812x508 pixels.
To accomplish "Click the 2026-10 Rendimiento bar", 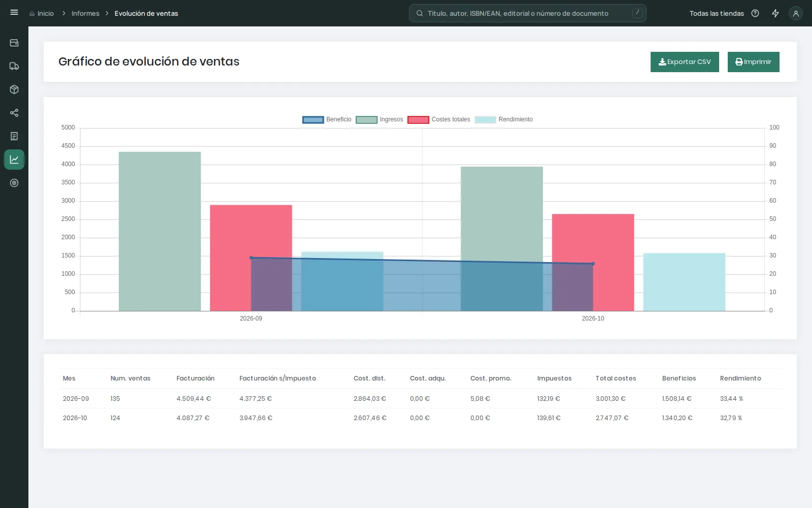I will click(x=684, y=282).
